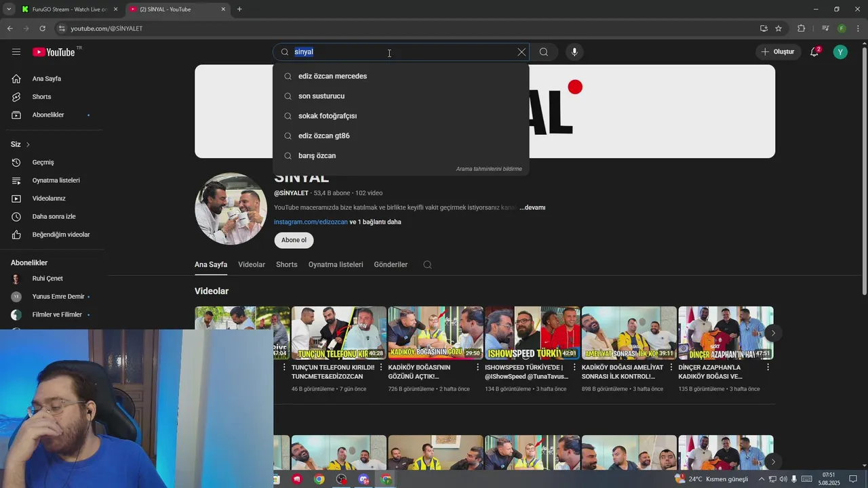Click the channel search magnifier icon
868x488 pixels.
pyautogui.click(x=427, y=264)
